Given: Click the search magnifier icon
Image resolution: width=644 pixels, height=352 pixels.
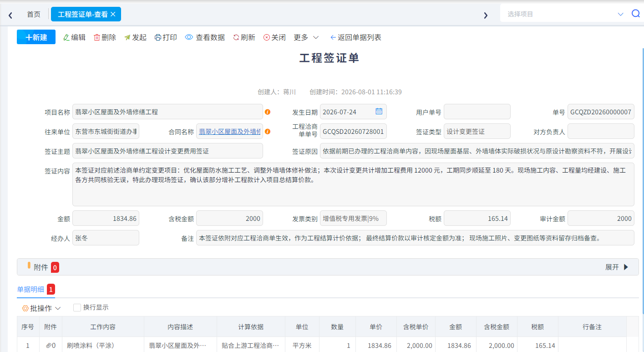Looking at the screenshot, I should tap(636, 14).
